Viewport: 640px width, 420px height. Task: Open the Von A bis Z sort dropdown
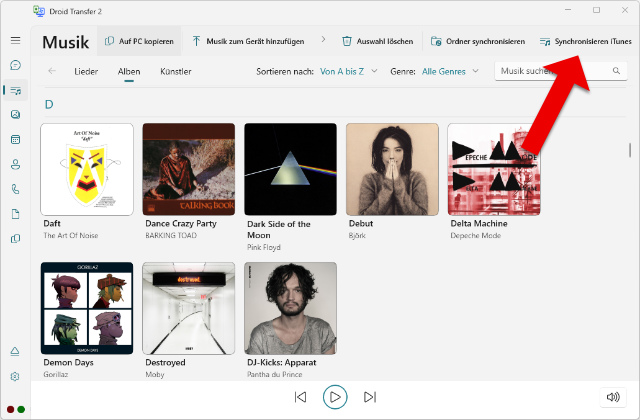click(349, 71)
